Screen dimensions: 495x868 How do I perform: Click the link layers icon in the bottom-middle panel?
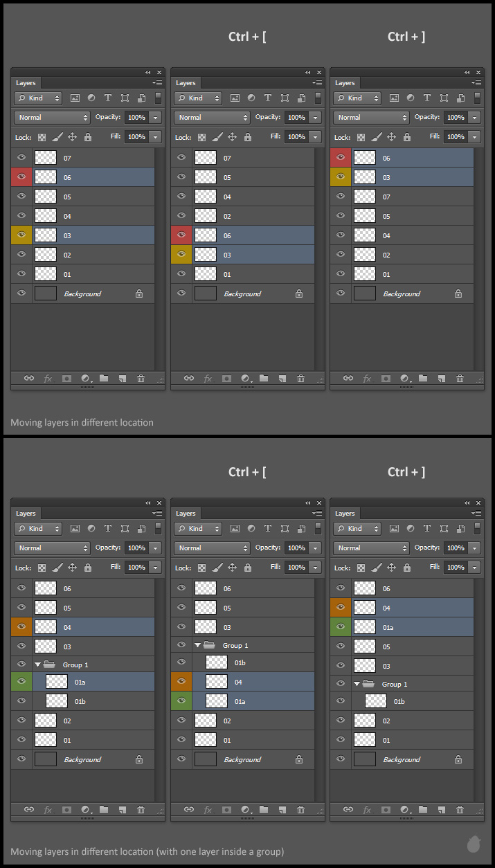188,809
